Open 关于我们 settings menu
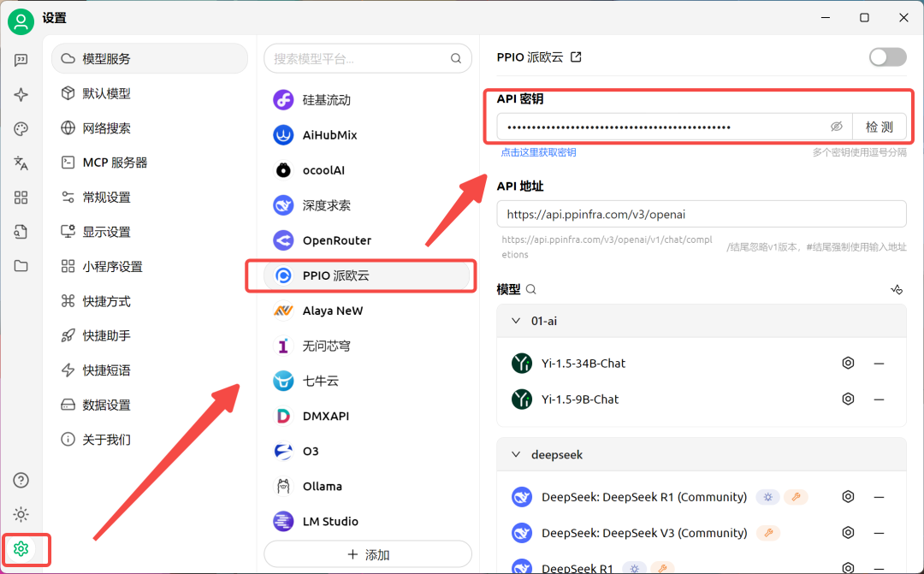 (150, 440)
